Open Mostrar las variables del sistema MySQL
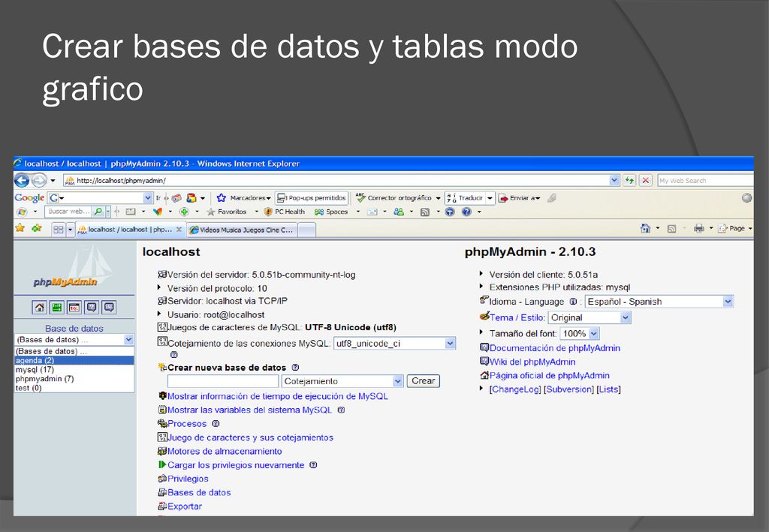 [249, 410]
